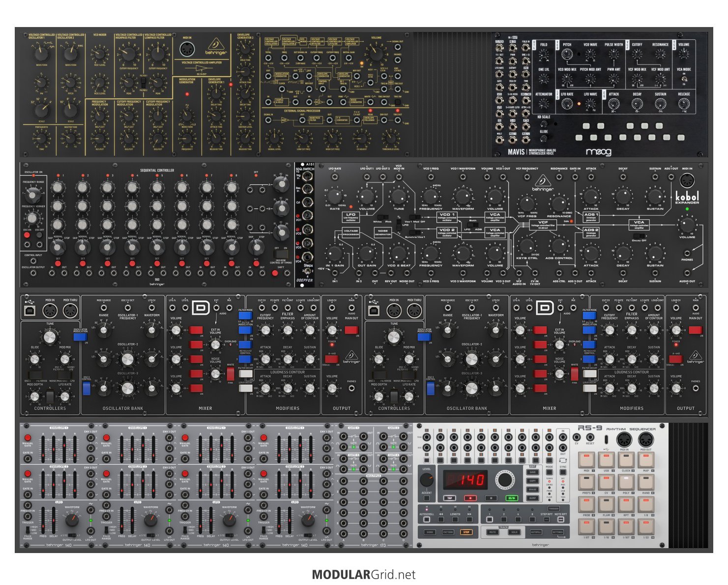Click the Mavis RELEASE knob
Viewport: 728px width, 585px height.
click(x=684, y=104)
